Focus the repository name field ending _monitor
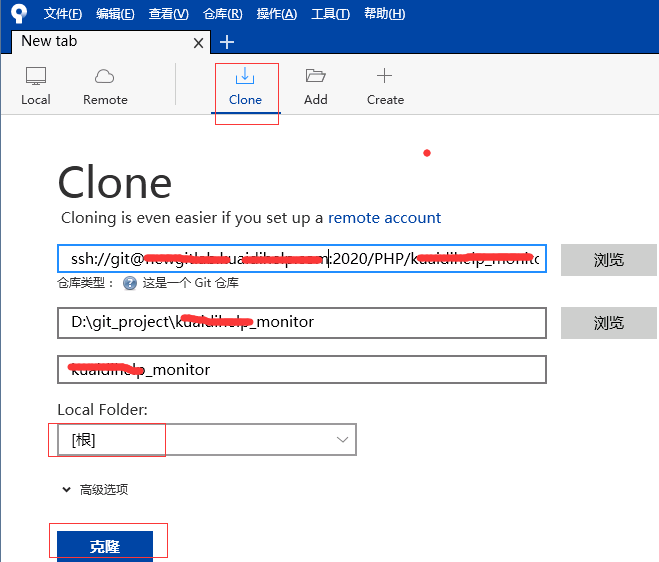This screenshot has width=659, height=562. pyautogui.click(x=302, y=369)
